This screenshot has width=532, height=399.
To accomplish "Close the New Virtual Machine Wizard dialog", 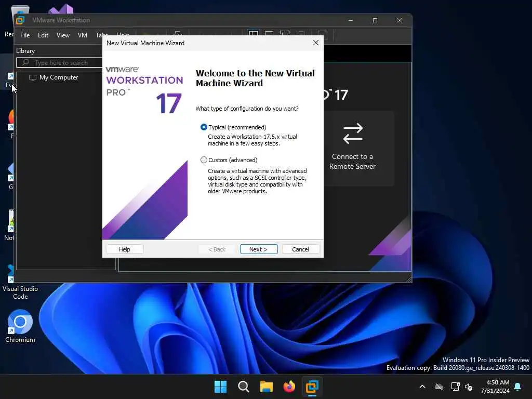I will point(315,43).
